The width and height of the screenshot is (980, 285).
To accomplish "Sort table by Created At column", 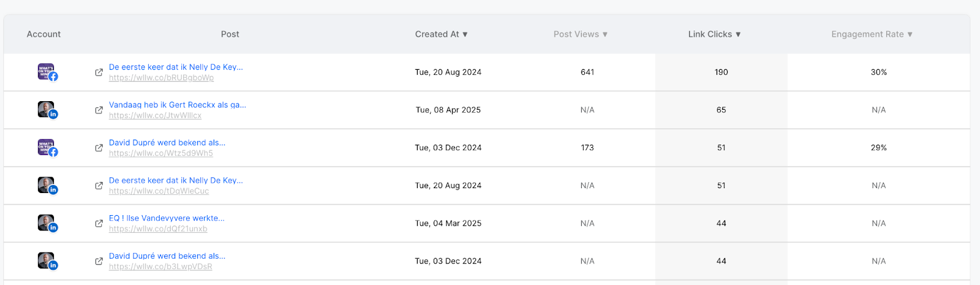I will 441,34.
